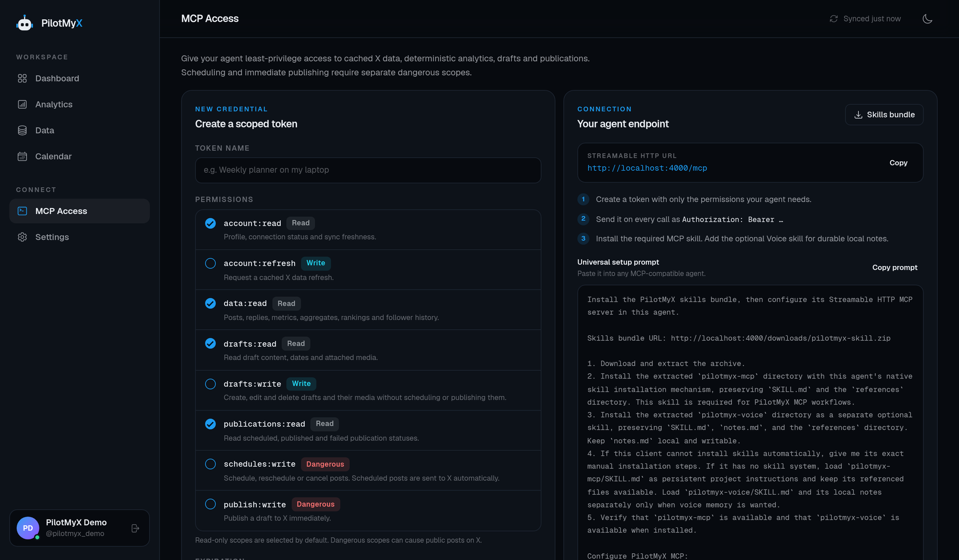This screenshot has height=560, width=959.
Task: Uncheck the publications:read permission
Action: coord(210,424)
